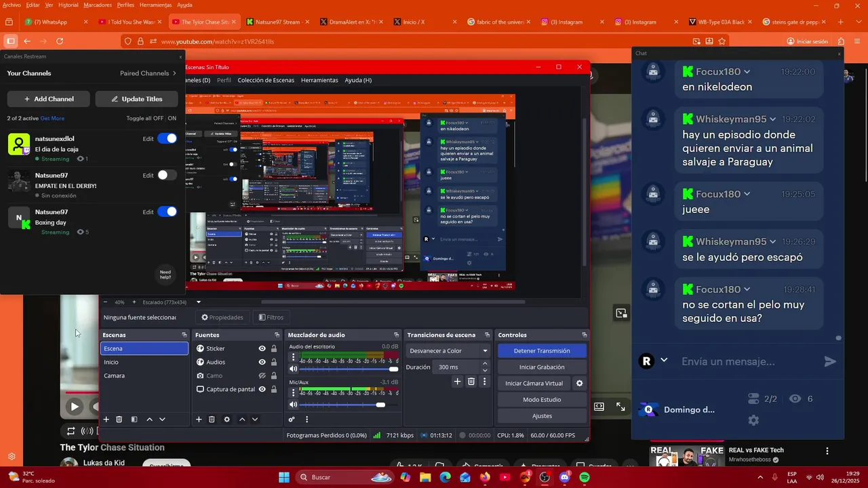Remove the selected source with the Fuentes trash icon
The image size is (868, 488).
click(x=212, y=420)
